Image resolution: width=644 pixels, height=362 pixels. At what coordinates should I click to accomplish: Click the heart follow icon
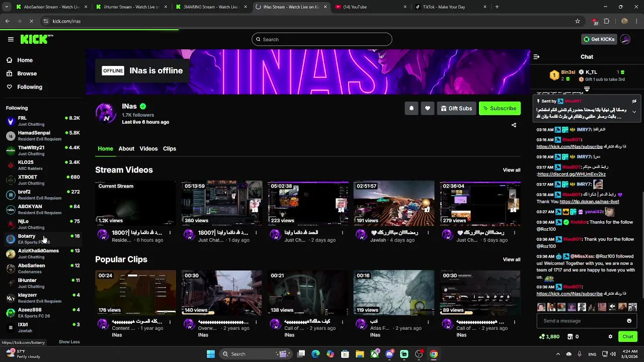pos(428,109)
